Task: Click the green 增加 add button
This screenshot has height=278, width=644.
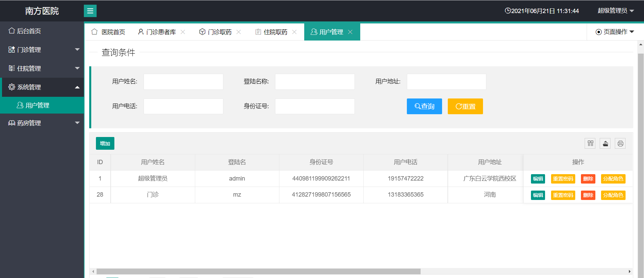Action: coord(105,143)
